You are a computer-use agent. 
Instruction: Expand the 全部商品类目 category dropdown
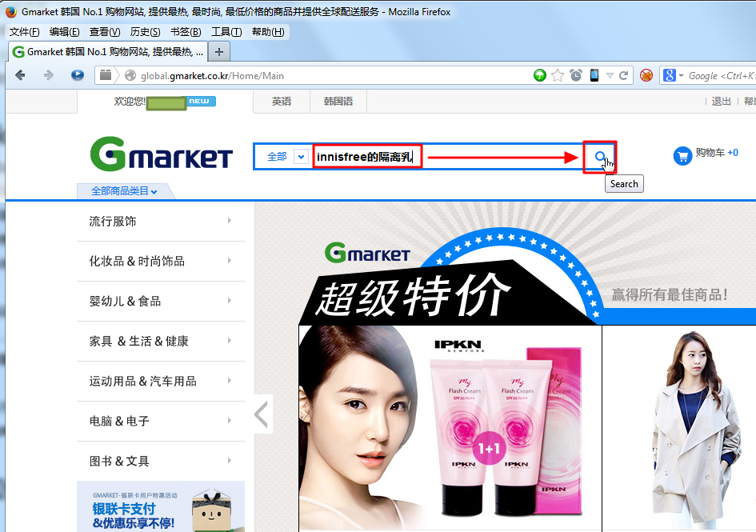coord(124,191)
